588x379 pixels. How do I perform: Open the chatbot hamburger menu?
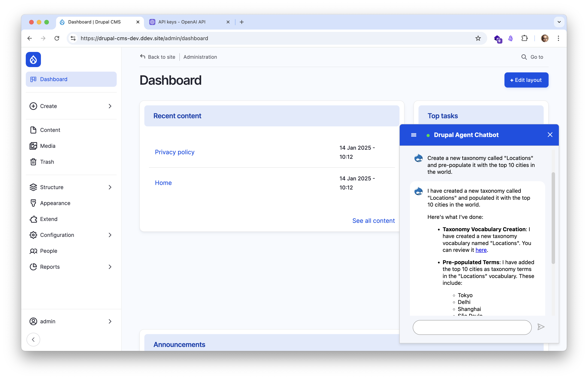tap(414, 135)
